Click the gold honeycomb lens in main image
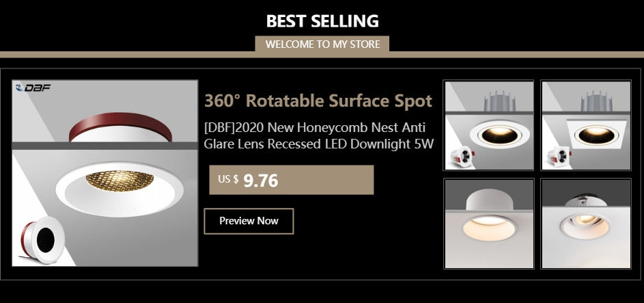The width and height of the screenshot is (644, 303). click(x=119, y=180)
